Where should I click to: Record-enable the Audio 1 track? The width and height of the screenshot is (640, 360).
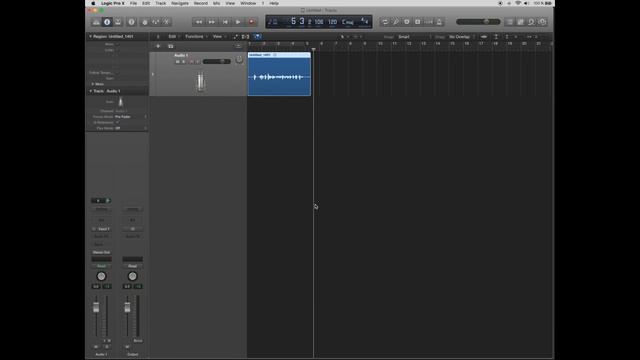point(191,62)
